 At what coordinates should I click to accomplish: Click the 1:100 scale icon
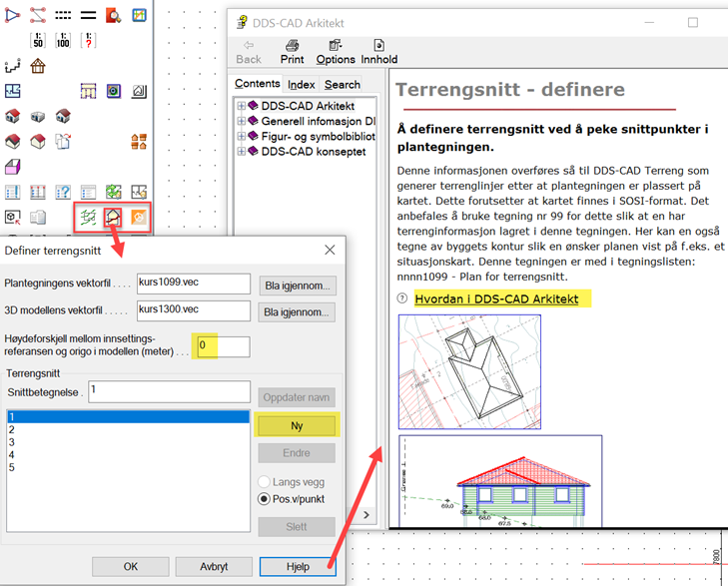[x=63, y=40]
